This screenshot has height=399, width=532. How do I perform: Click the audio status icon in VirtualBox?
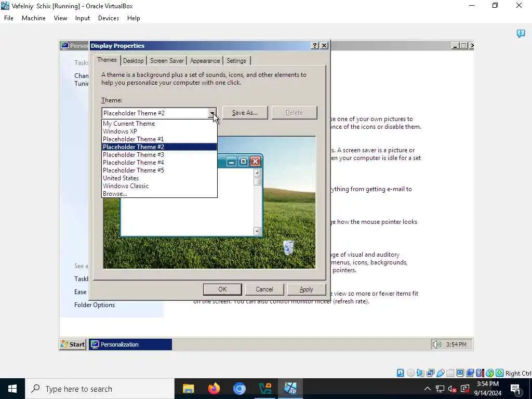(420, 373)
